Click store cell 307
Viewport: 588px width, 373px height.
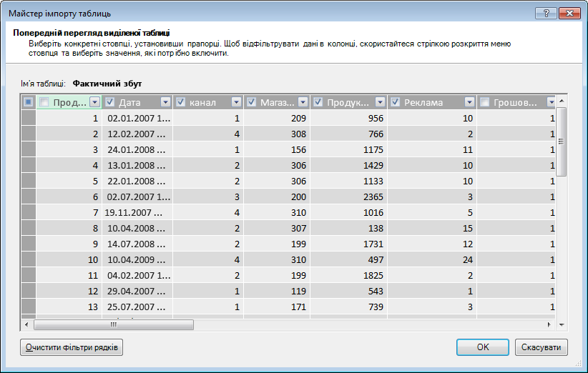(277, 228)
